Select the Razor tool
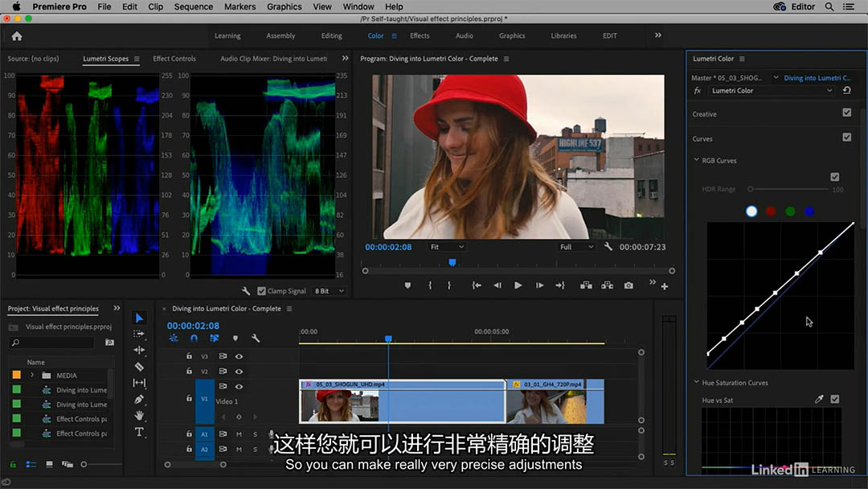This screenshot has width=868, height=489. click(139, 366)
